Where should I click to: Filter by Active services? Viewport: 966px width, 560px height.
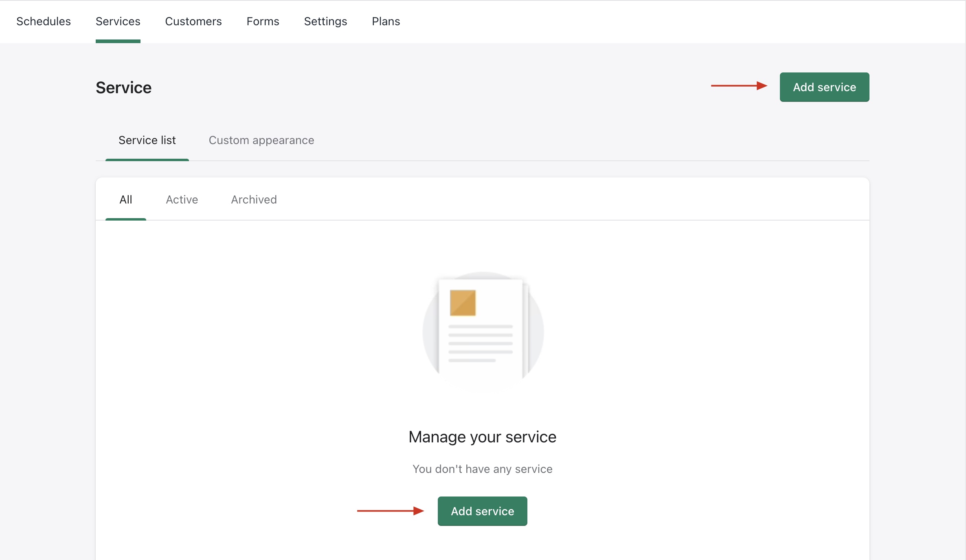182,200
